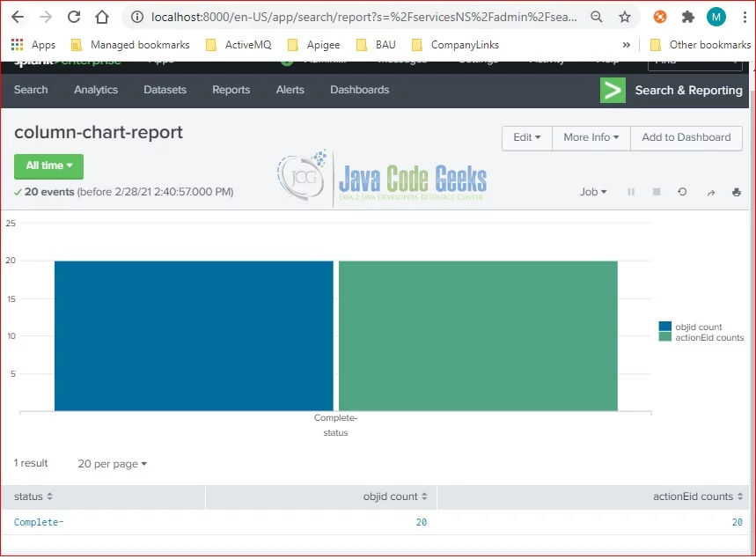This screenshot has height=559, width=756.
Task: Open the Job dropdown menu
Action: [x=592, y=193]
